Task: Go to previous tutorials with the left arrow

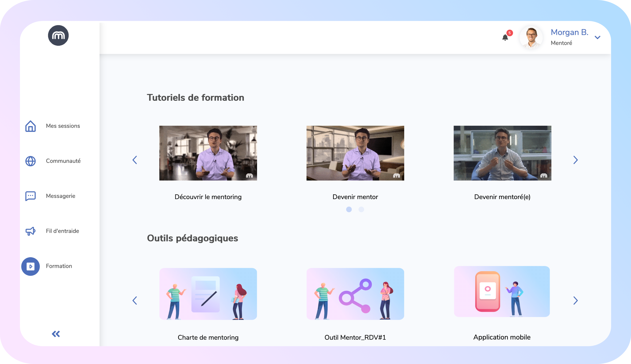Action: tap(135, 160)
